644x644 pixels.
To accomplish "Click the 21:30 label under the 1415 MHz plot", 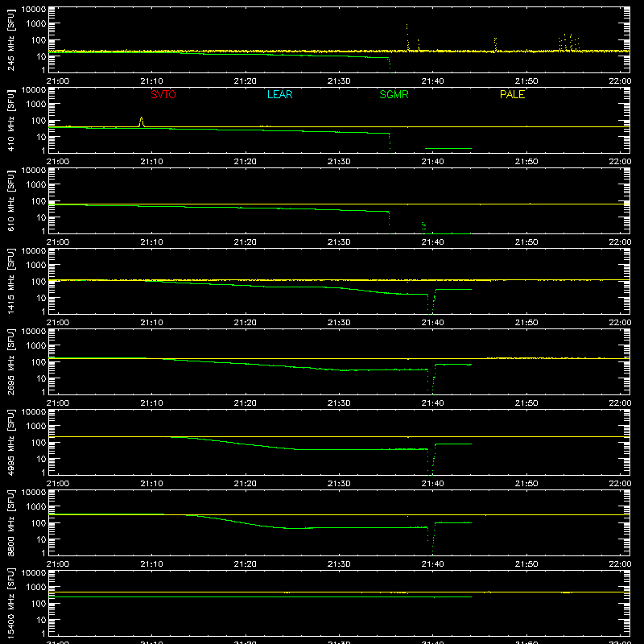I will [339, 323].
